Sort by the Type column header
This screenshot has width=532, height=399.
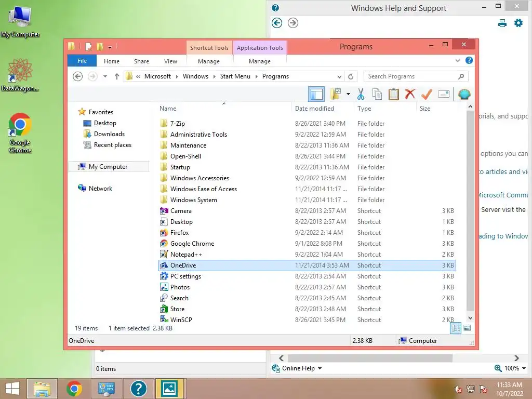(385, 109)
